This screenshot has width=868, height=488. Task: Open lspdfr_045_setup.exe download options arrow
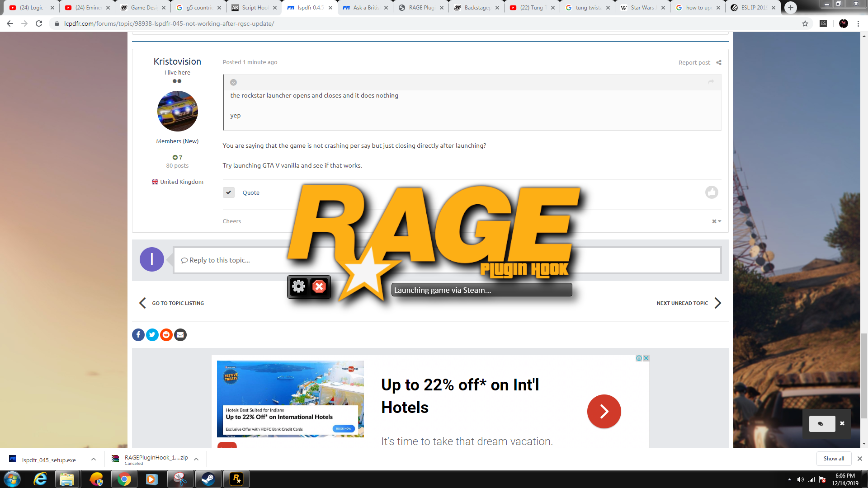point(94,459)
